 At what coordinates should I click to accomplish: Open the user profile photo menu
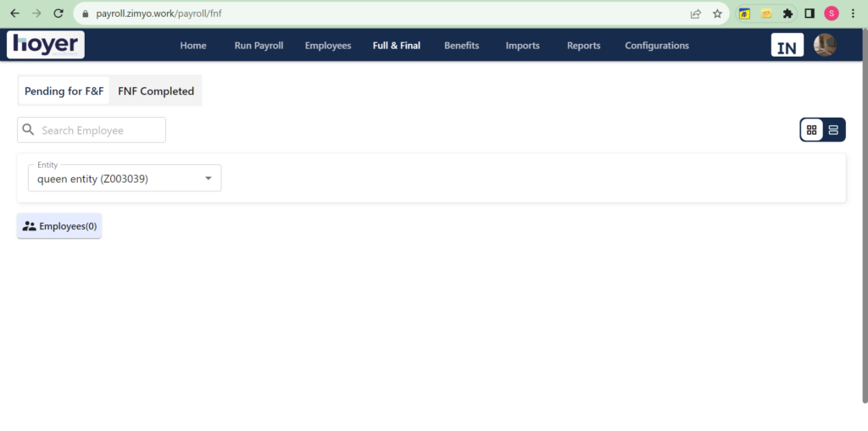(x=825, y=45)
